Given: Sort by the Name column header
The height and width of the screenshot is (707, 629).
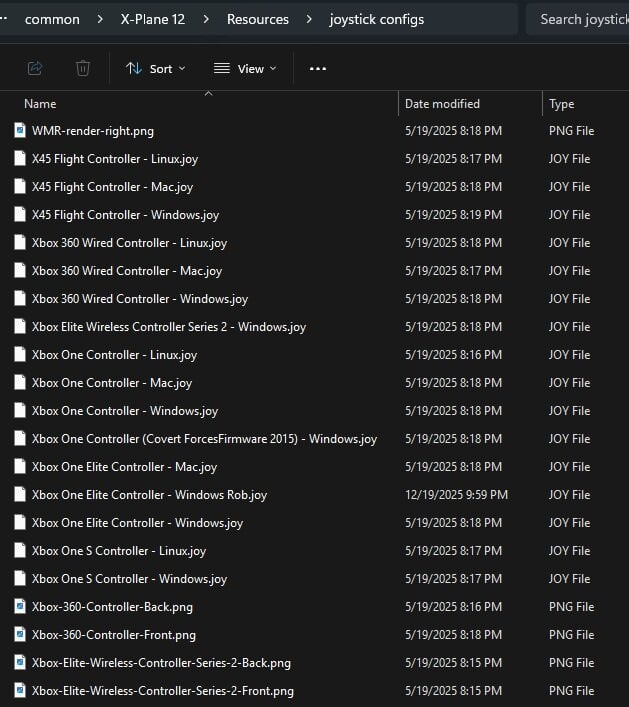Looking at the screenshot, I should tap(40, 104).
